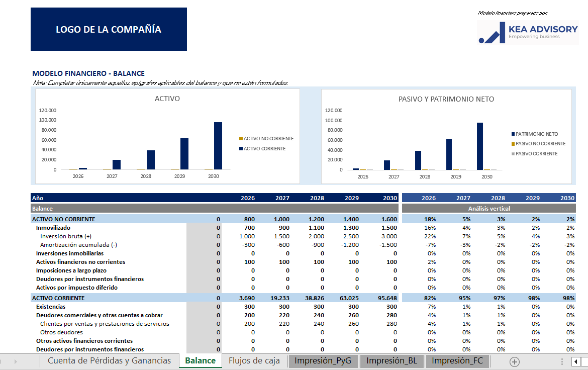Screen dimensions: 588x370
Task: Click the sheet tabs scroll-right arrow
Action: [x=16, y=361]
